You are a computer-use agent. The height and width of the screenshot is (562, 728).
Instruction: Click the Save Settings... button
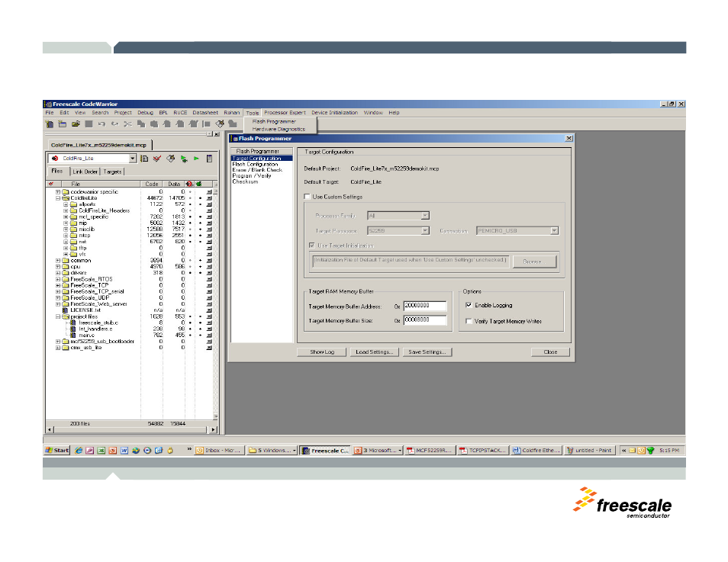(427, 352)
